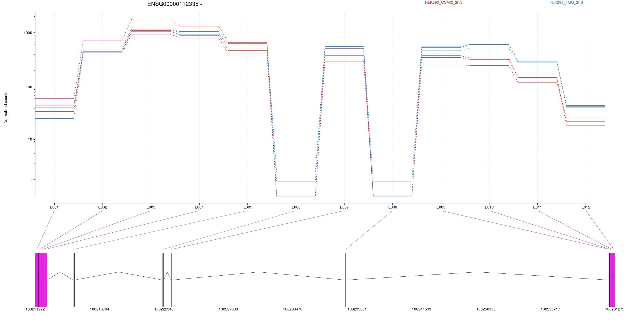Click genomic coordinate 108227908
This screenshot has height=322, width=644.
[x=228, y=309]
